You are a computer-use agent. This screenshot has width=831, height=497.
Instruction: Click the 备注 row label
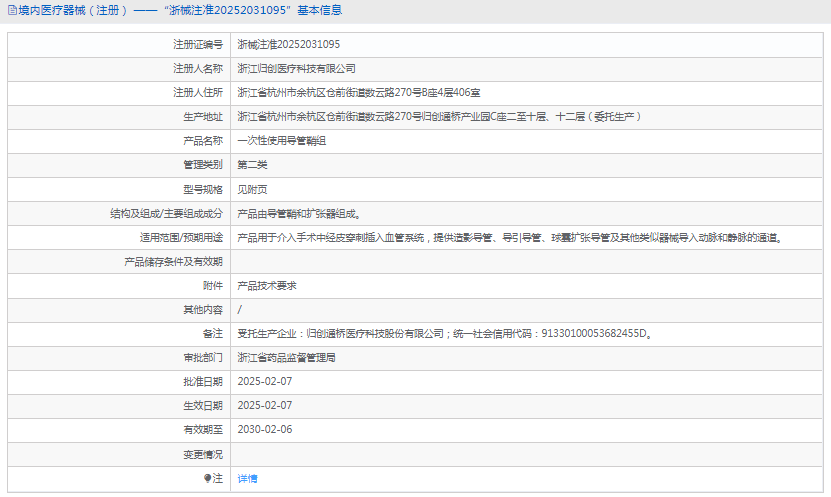pyautogui.click(x=213, y=333)
